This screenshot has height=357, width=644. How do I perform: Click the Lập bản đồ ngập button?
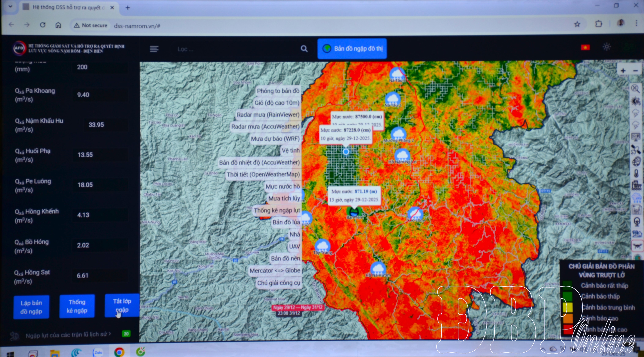click(31, 307)
